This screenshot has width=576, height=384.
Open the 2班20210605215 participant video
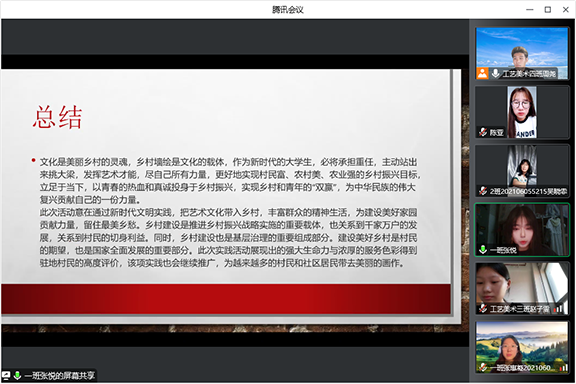(522, 171)
